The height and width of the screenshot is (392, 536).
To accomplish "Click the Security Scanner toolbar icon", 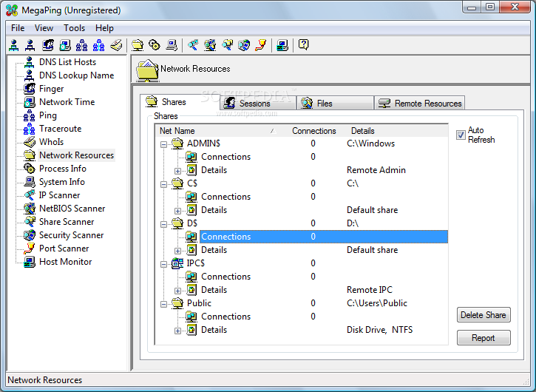I will coord(244,45).
